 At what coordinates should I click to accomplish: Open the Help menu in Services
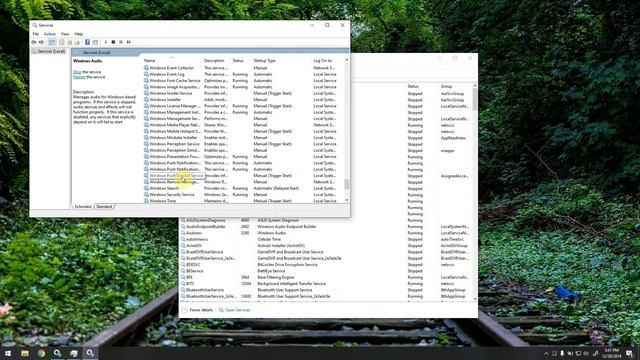[x=79, y=34]
